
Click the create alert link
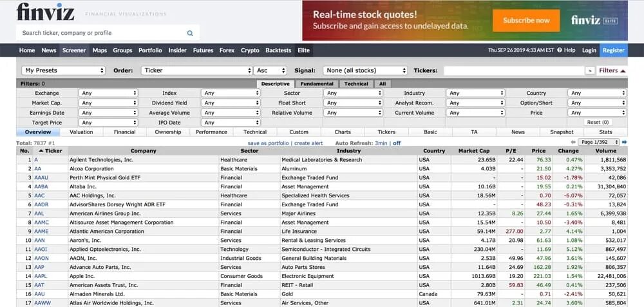click(x=308, y=143)
